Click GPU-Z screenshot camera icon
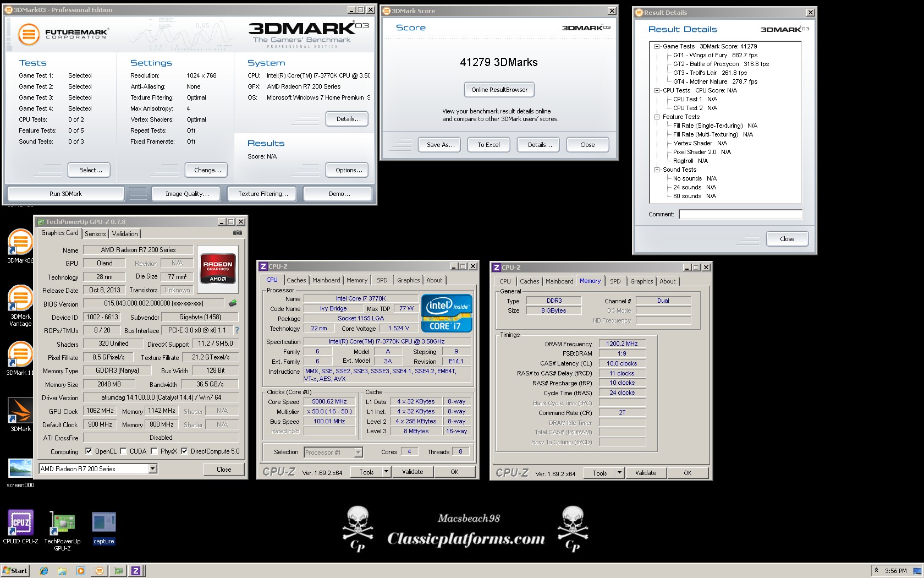 coord(238,233)
